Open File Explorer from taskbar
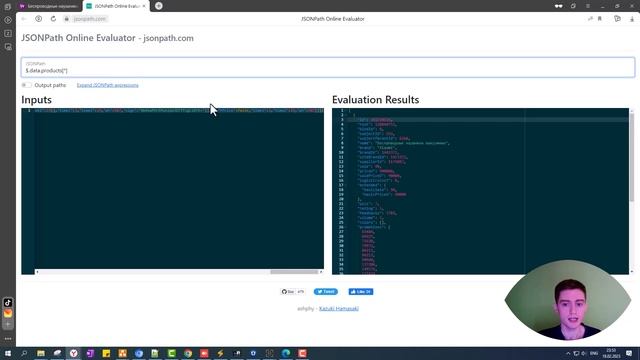 tap(41, 353)
